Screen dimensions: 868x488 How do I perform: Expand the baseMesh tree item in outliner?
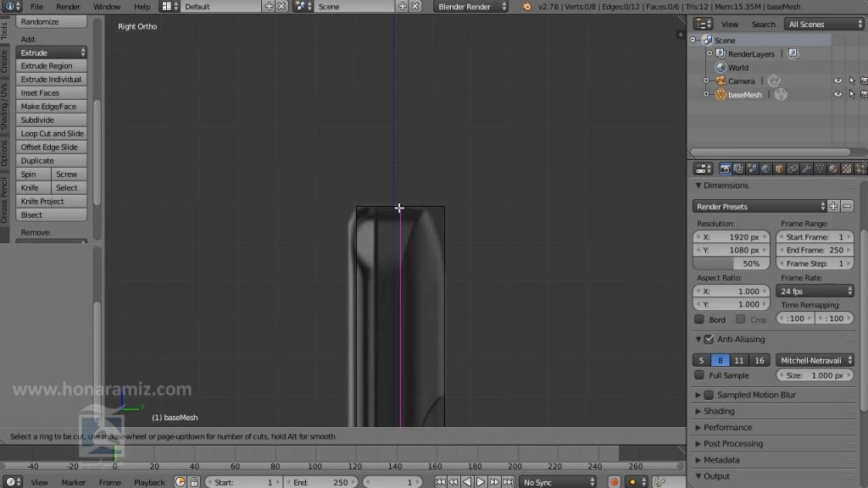coord(706,95)
